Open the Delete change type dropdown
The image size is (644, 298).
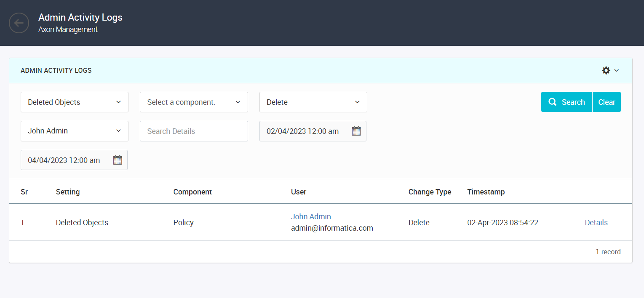[x=313, y=102]
